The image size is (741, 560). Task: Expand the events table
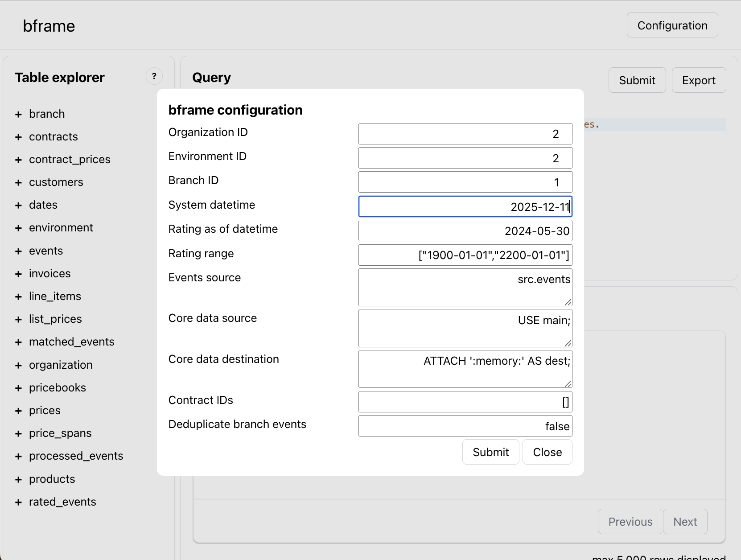(x=18, y=251)
